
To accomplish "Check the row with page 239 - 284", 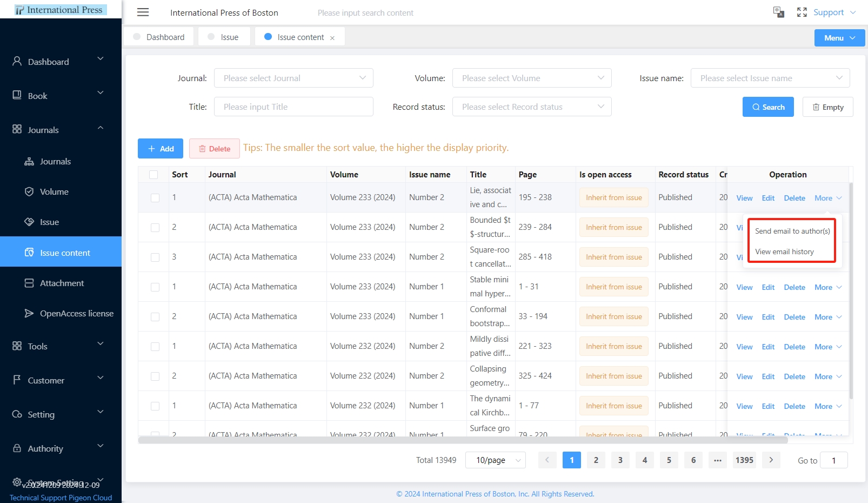I will pyautogui.click(x=155, y=228).
